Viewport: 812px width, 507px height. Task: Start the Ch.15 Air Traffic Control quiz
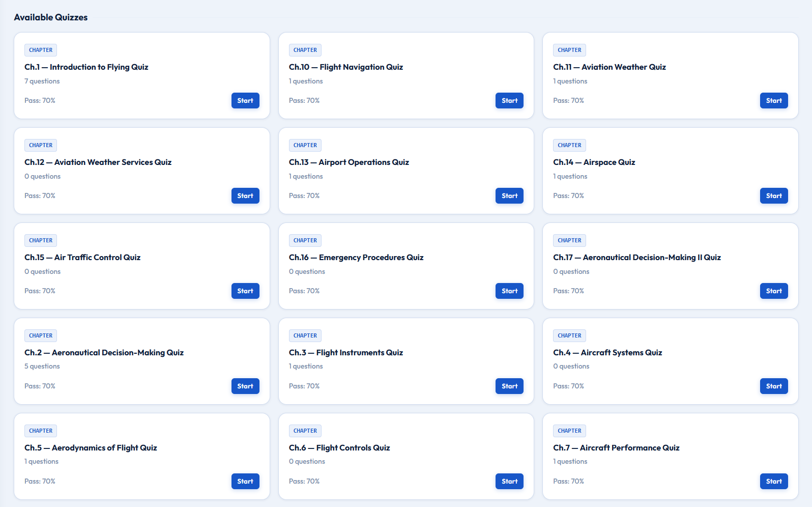[x=245, y=291]
